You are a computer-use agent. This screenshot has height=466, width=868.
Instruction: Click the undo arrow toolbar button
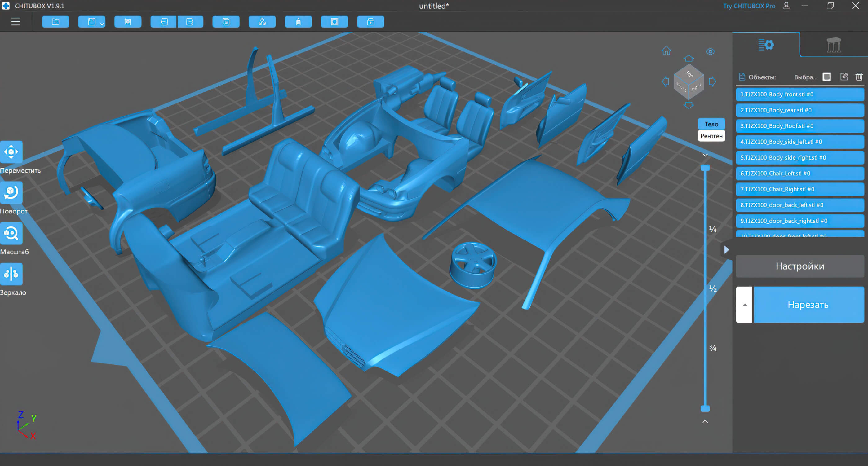click(164, 22)
